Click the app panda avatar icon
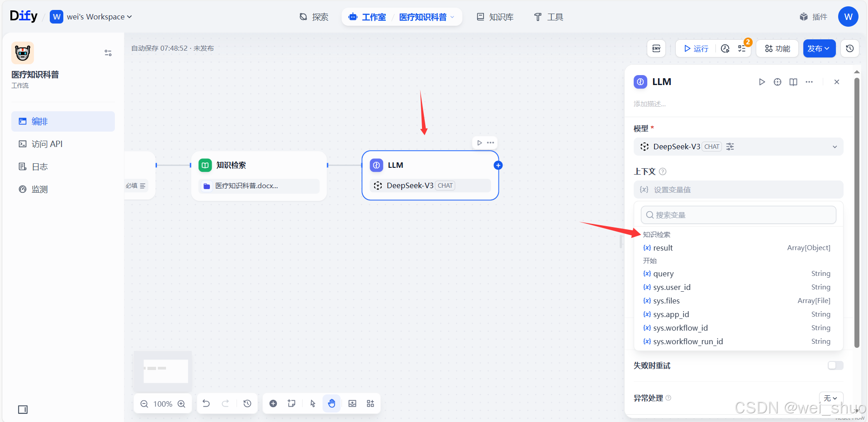The width and height of the screenshot is (868, 422). pyautogui.click(x=23, y=53)
